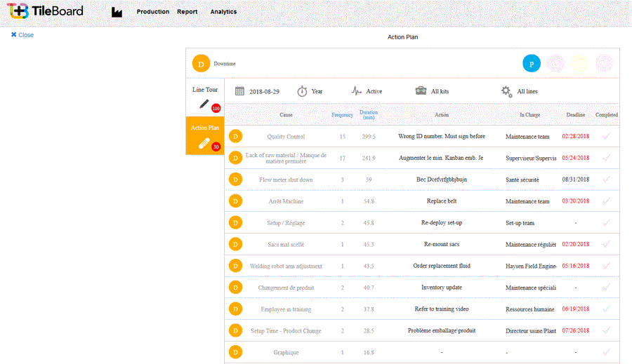Click the 07/26/2018 deadline
Image resolution: width=632 pixels, height=364 pixels.
[576, 330]
